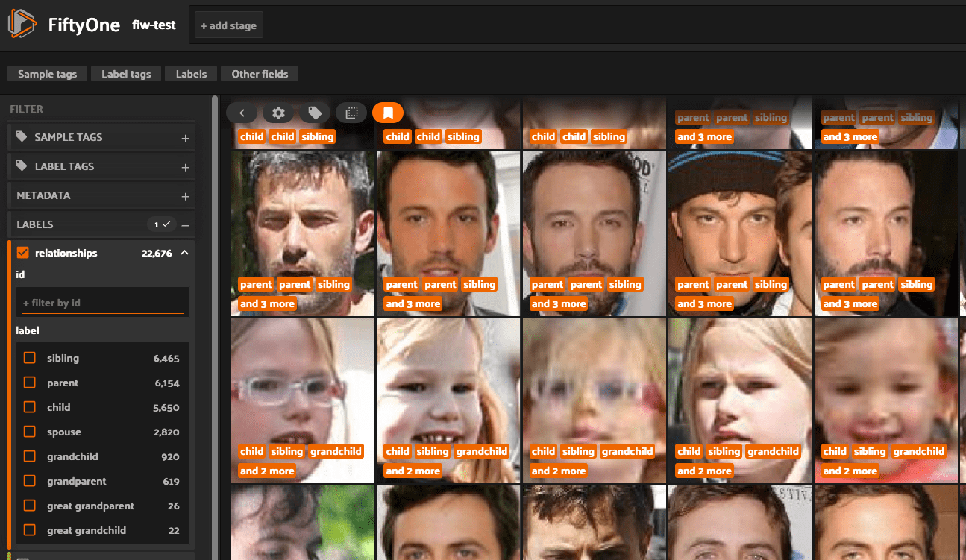Click plus icon beside Metadata
Viewport: 966px width, 560px height.
185,196
